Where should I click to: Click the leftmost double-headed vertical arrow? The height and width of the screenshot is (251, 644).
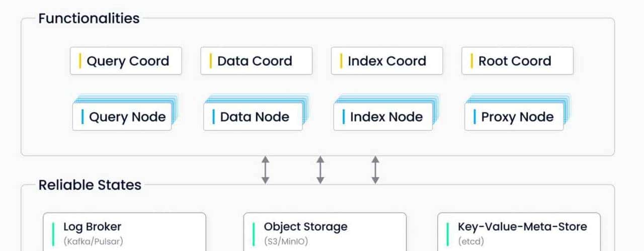pos(265,170)
